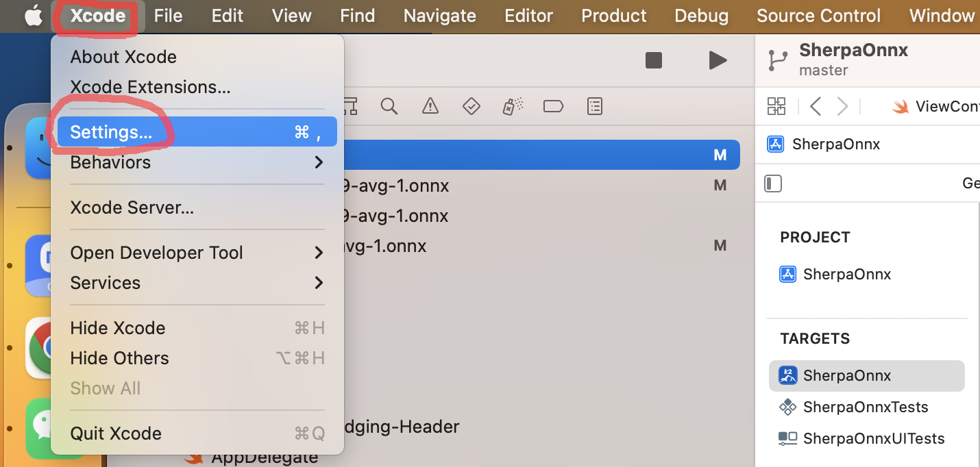Open the related items grid icon
Image resolution: width=980 pixels, height=467 pixels.
tap(776, 106)
